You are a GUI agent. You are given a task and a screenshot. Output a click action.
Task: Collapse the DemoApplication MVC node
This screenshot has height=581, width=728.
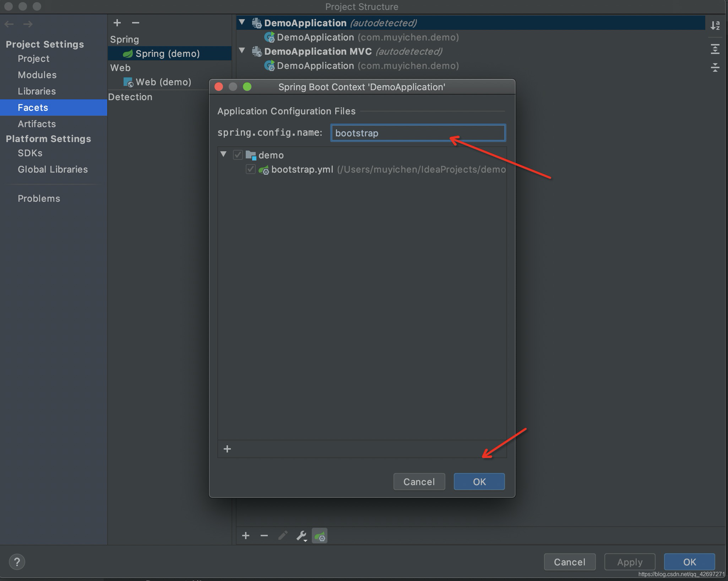(x=242, y=51)
